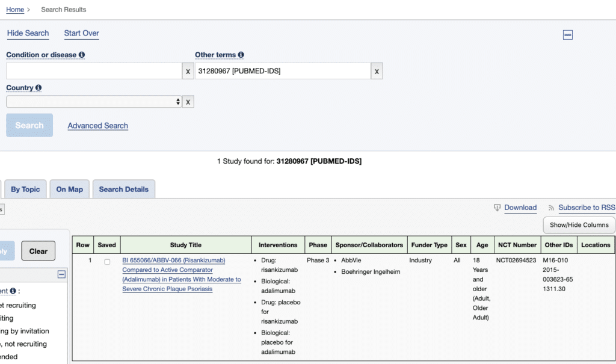616x364 pixels.
Task: Open the Country dropdown
Action: click(x=94, y=102)
